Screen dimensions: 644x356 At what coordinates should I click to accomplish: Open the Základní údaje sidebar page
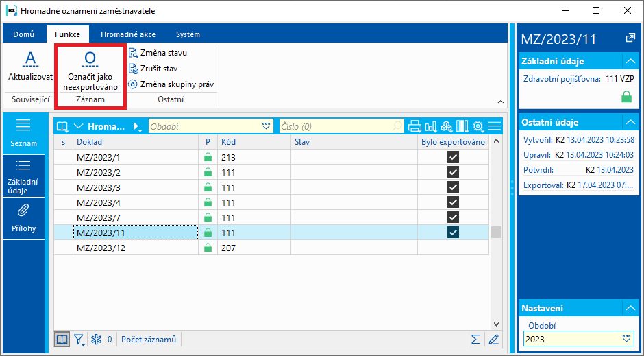(23, 176)
